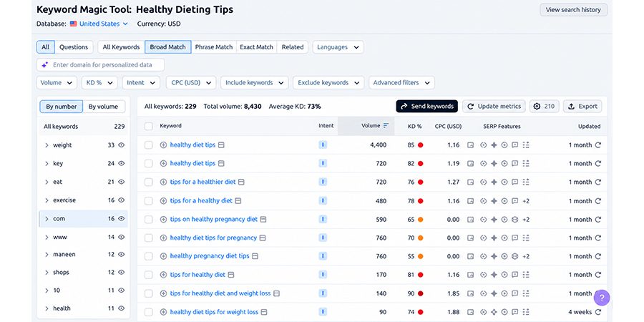Add "tips for a healthier diet" with plus icon
644x322 pixels.
[x=163, y=182]
